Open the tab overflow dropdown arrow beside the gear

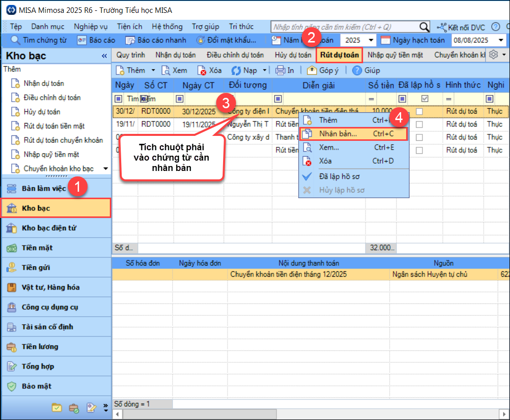[504, 54]
